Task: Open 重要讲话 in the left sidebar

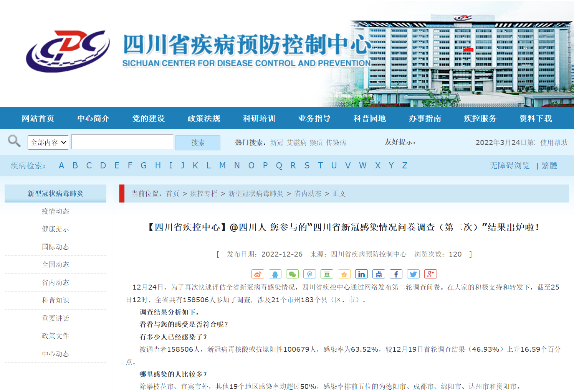Action: [55, 318]
